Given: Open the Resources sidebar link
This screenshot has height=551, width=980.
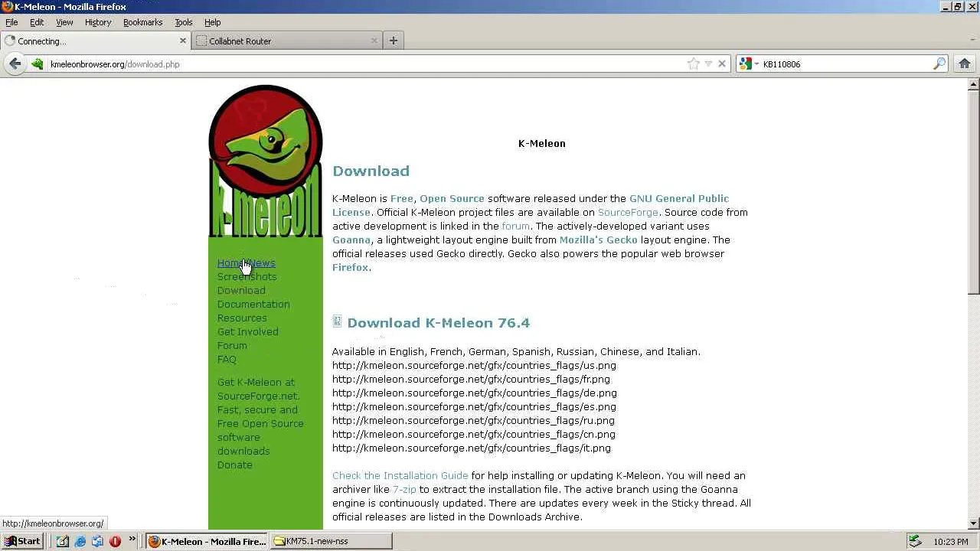Looking at the screenshot, I should tap(242, 318).
